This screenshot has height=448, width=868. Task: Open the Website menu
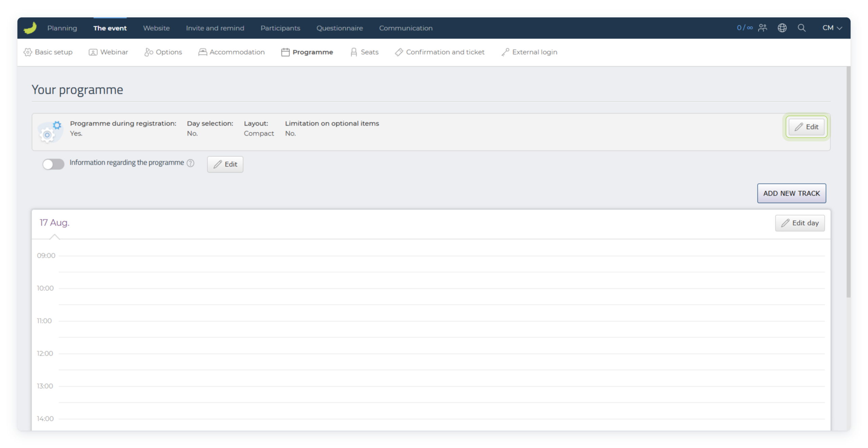(x=156, y=28)
